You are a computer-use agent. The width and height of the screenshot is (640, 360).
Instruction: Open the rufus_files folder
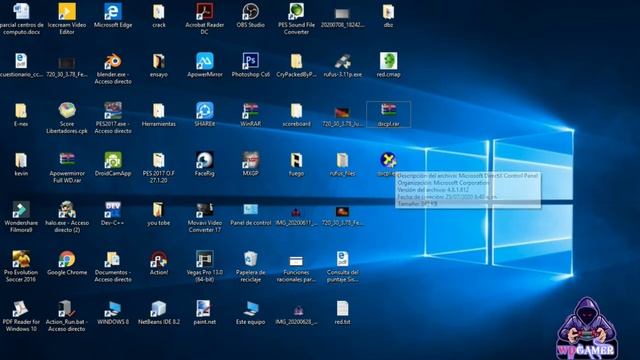(x=342, y=164)
